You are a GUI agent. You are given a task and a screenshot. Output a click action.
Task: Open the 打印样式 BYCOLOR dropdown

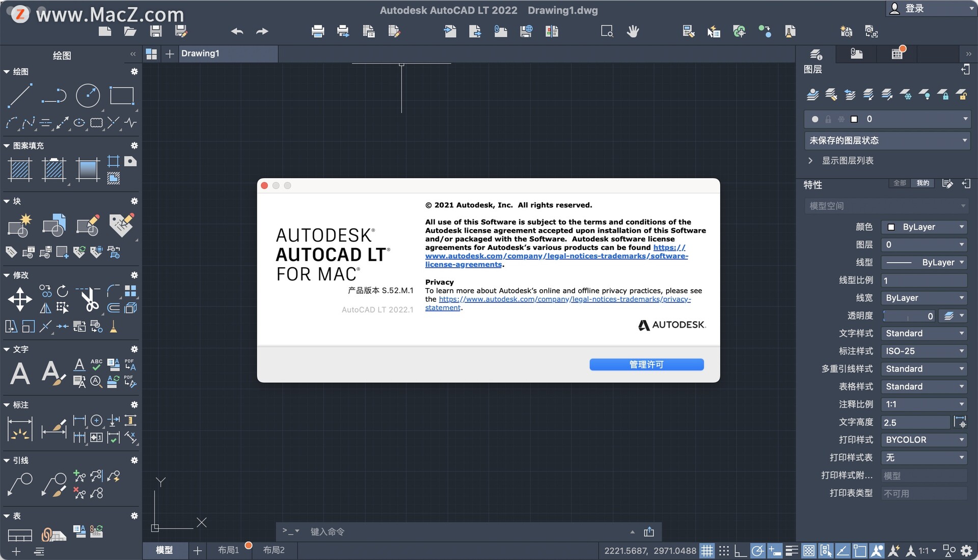pos(924,440)
